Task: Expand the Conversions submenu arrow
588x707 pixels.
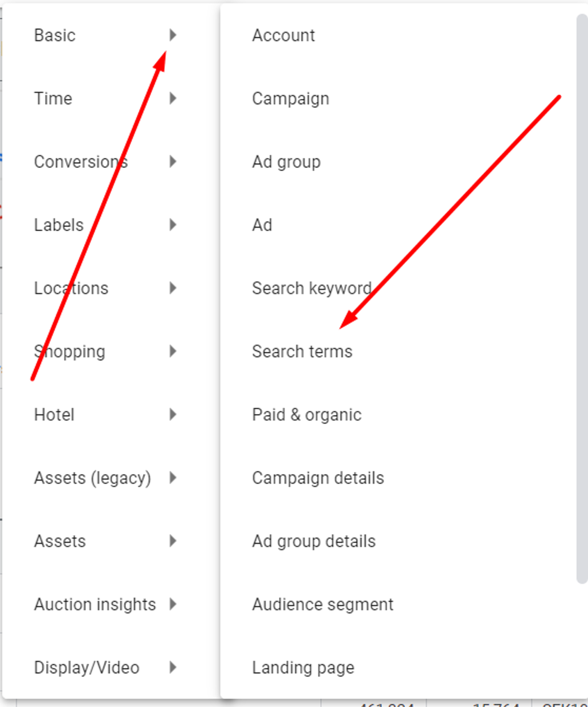Action: pyautogui.click(x=173, y=162)
